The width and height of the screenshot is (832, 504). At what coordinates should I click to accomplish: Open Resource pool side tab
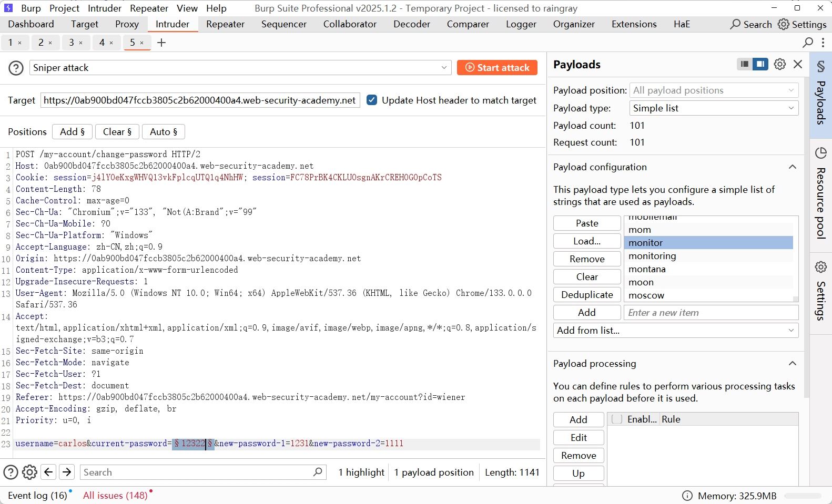click(x=820, y=194)
